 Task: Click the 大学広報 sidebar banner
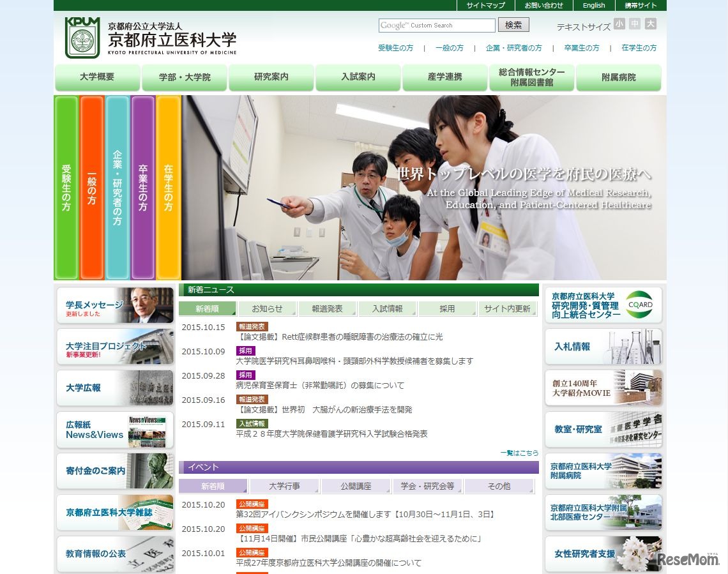point(115,388)
